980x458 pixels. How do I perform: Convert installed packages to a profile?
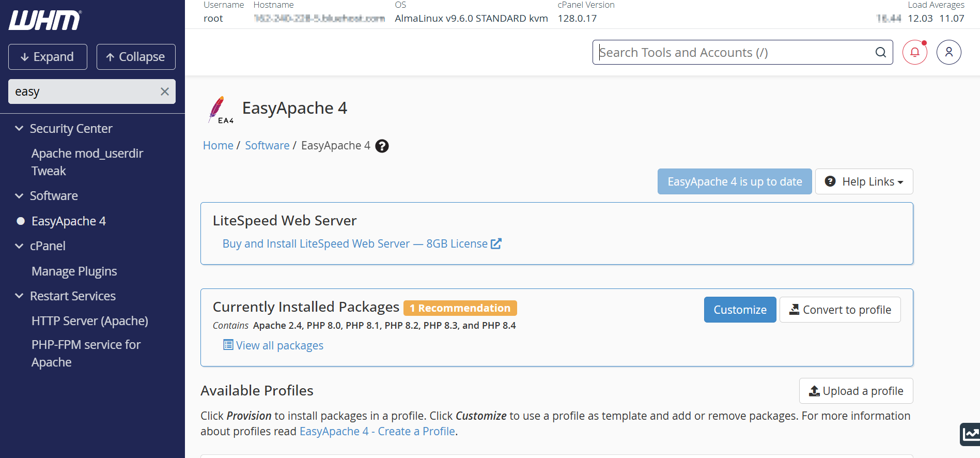pyautogui.click(x=840, y=310)
